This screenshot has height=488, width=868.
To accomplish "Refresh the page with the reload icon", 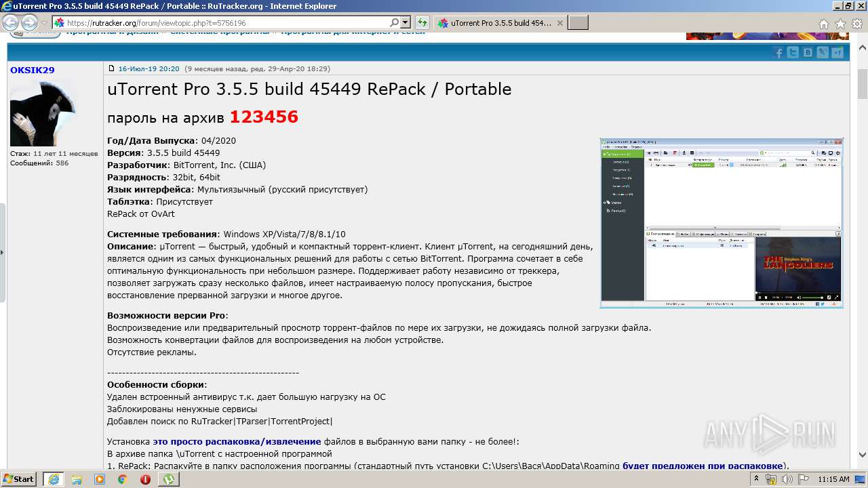I will pyautogui.click(x=422, y=23).
